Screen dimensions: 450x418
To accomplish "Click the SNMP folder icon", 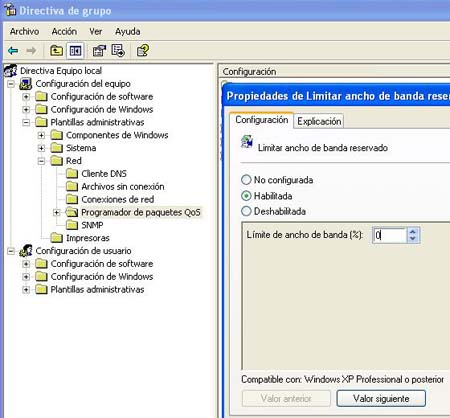I will pos(72,225).
